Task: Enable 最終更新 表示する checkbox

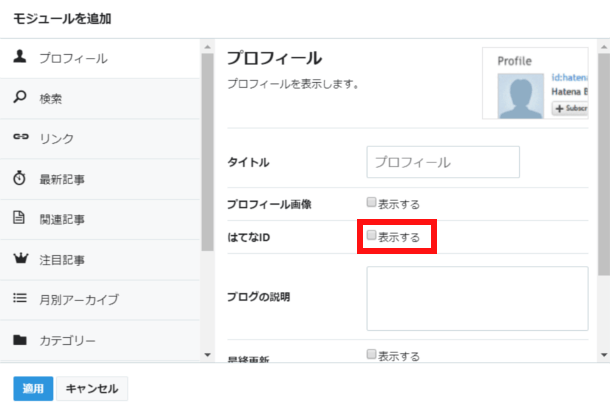Action: tap(372, 354)
